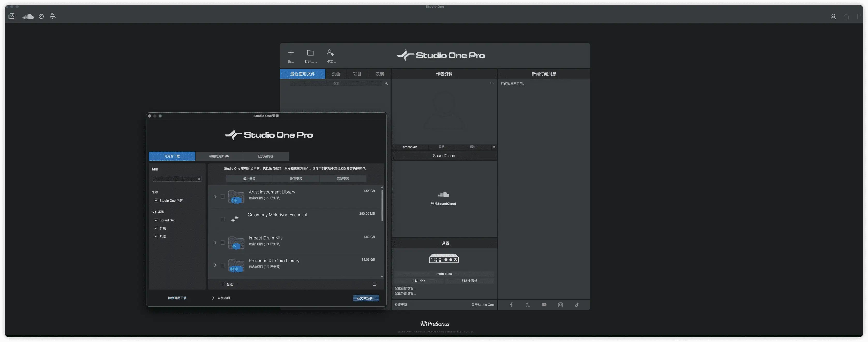Viewport: 868px width, 342px height.
Task: Uncheck the Sound Set file type filter
Action: [156, 220]
